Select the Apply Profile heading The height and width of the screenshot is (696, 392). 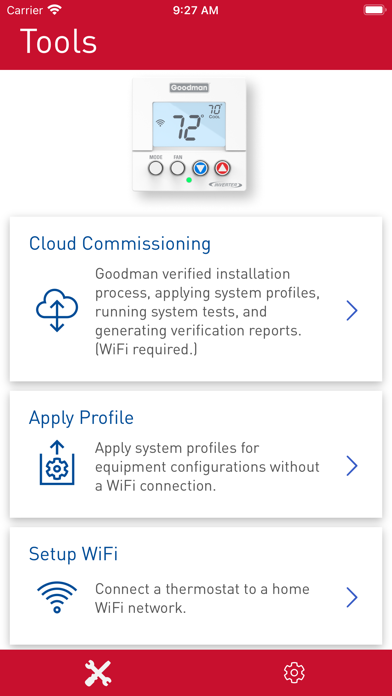click(81, 418)
